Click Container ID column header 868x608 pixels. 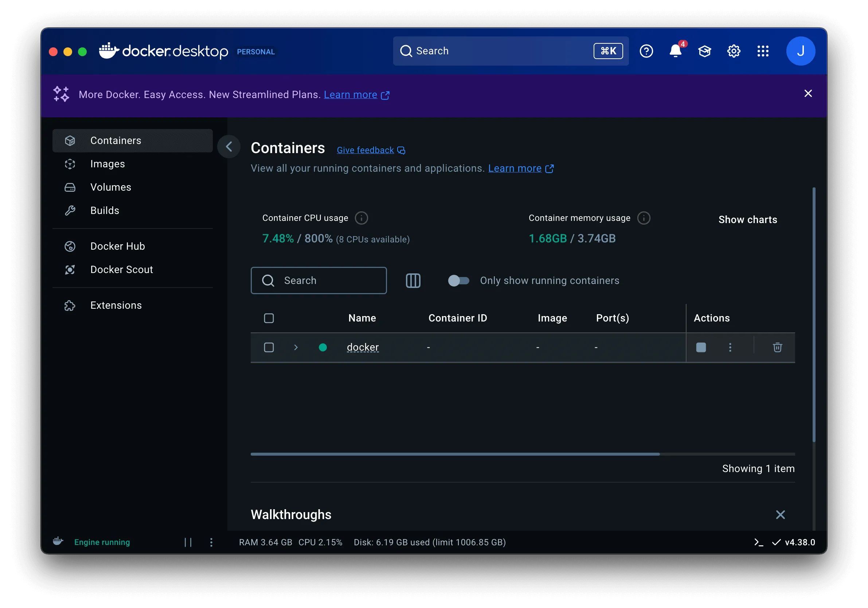[457, 318]
